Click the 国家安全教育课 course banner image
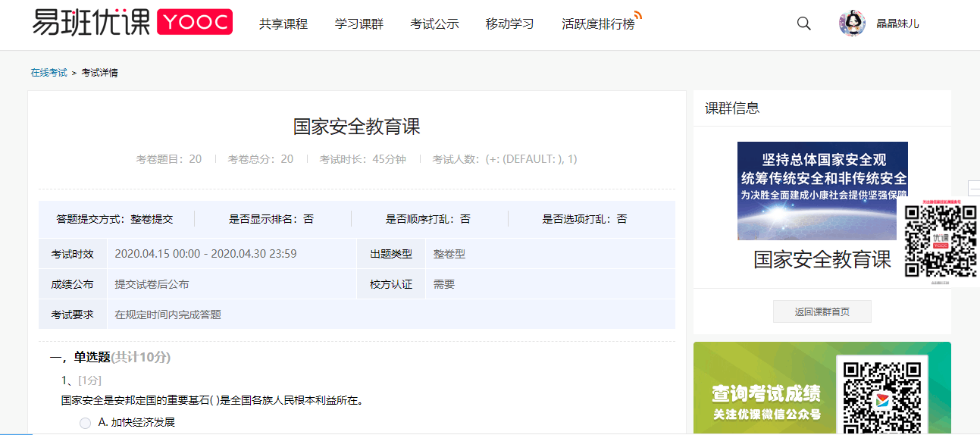980x435 pixels. click(x=822, y=190)
